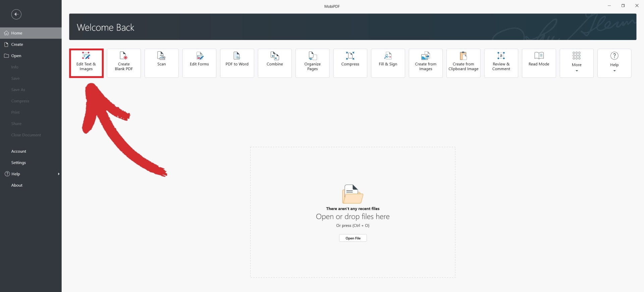
Task: Expand the More tools dropdown
Action: pyautogui.click(x=576, y=63)
